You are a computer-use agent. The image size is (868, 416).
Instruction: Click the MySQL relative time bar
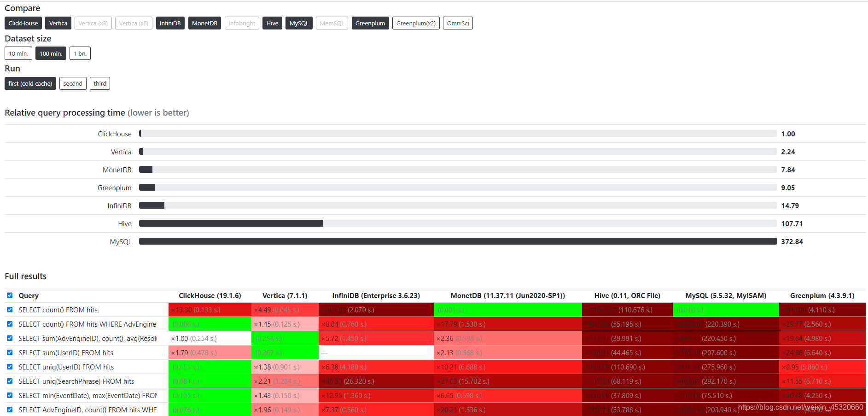pyautogui.click(x=458, y=241)
